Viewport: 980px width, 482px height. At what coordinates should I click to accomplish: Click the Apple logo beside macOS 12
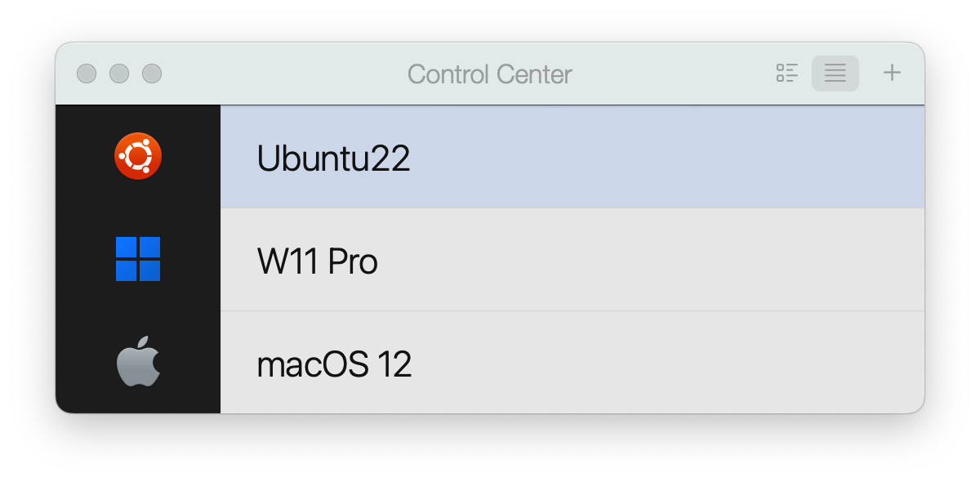click(x=137, y=362)
